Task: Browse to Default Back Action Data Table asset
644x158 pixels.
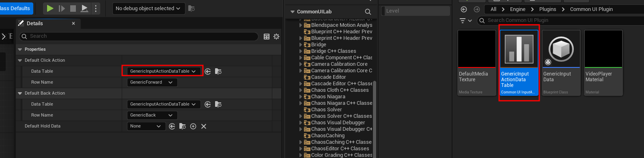Action: (218, 104)
